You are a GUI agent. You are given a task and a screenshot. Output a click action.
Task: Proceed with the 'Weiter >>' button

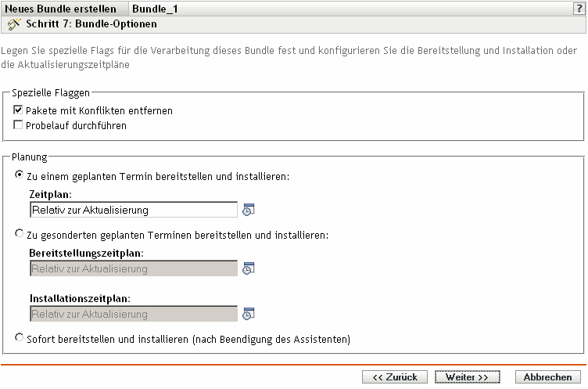[467, 376]
